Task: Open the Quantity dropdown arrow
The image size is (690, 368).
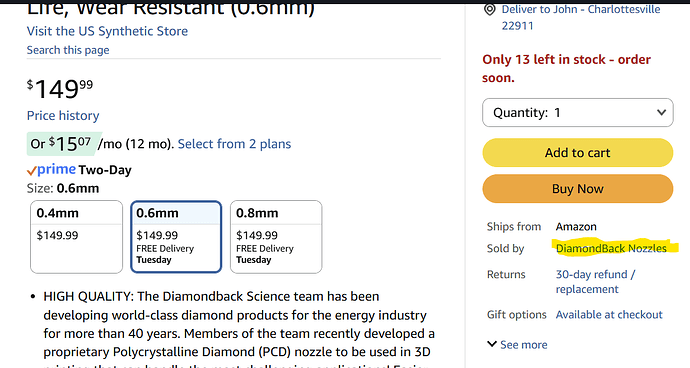Action: [x=661, y=112]
